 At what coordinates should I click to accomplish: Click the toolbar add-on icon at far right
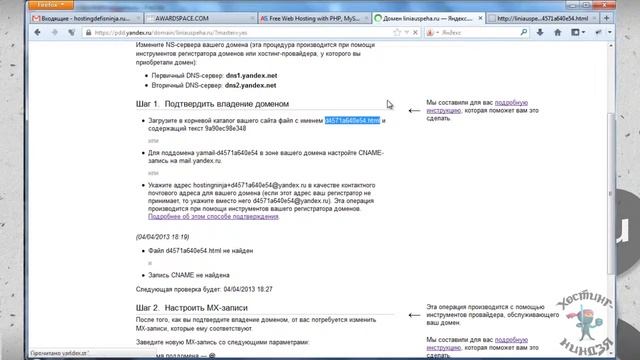click(x=598, y=32)
